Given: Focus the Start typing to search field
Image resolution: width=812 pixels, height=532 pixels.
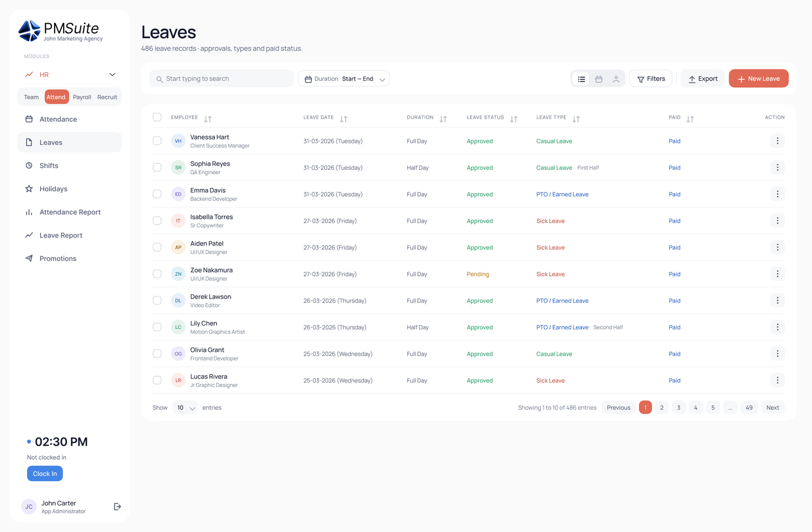Looking at the screenshot, I should click(x=221, y=79).
